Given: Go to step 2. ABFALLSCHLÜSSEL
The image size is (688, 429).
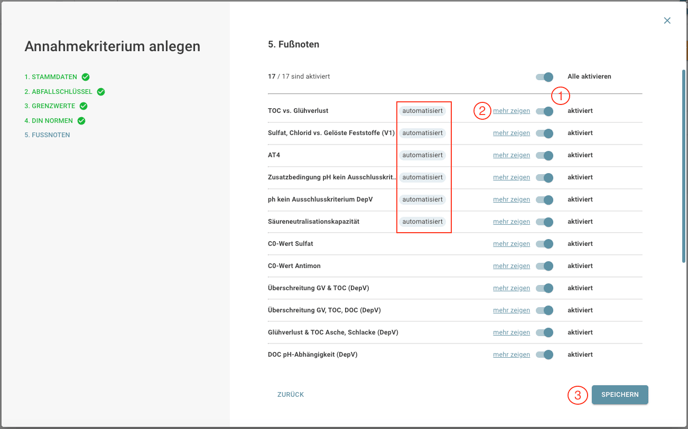Looking at the screenshot, I should click(58, 92).
